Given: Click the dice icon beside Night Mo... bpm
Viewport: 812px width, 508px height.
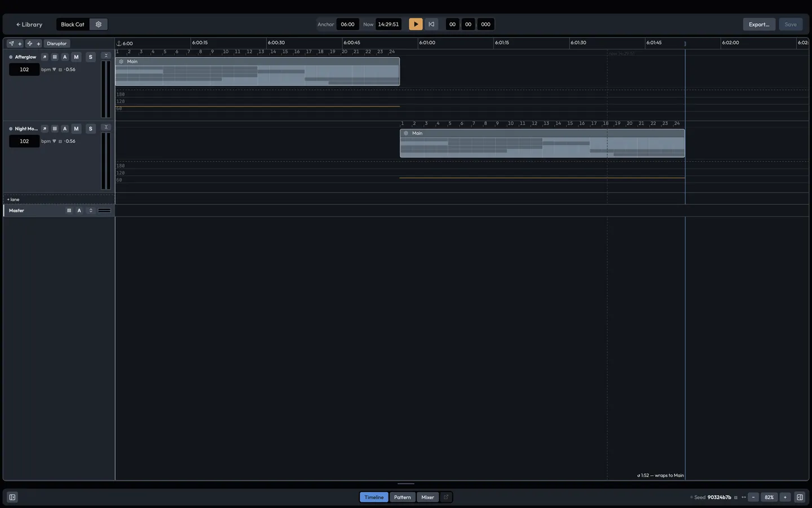Looking at the screenshot, I should (x=60, y=142).
